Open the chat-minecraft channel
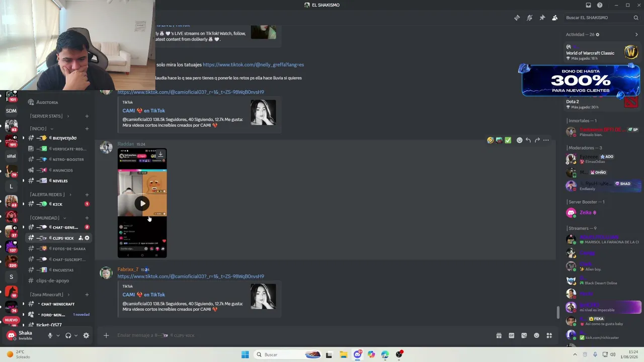This screenshot has width=644, height=362. pyautogui.click(x=58, y=304)
